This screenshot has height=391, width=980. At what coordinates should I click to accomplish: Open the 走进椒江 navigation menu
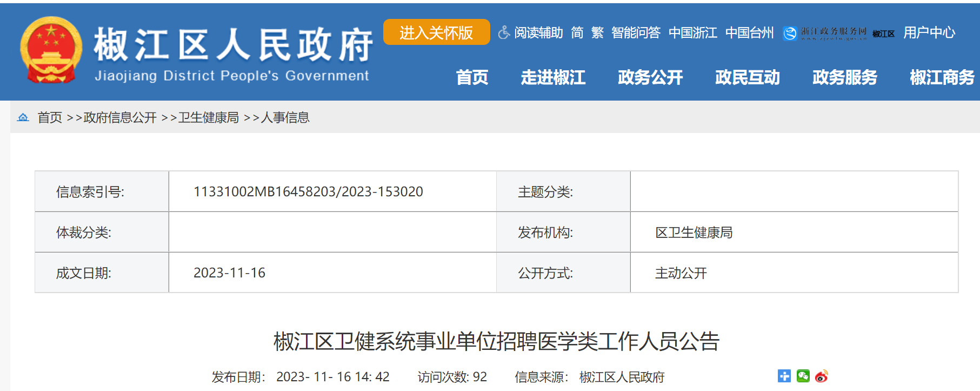(553, 77)
